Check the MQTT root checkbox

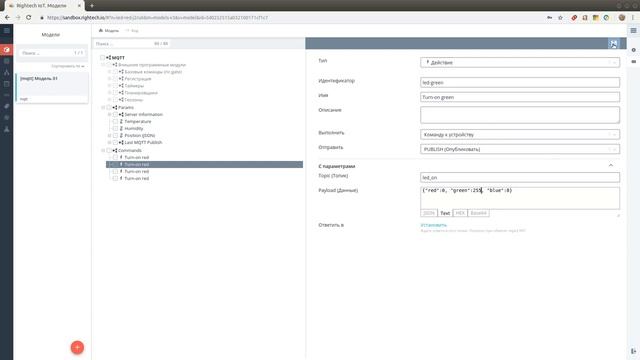click(x=102, y=58)
